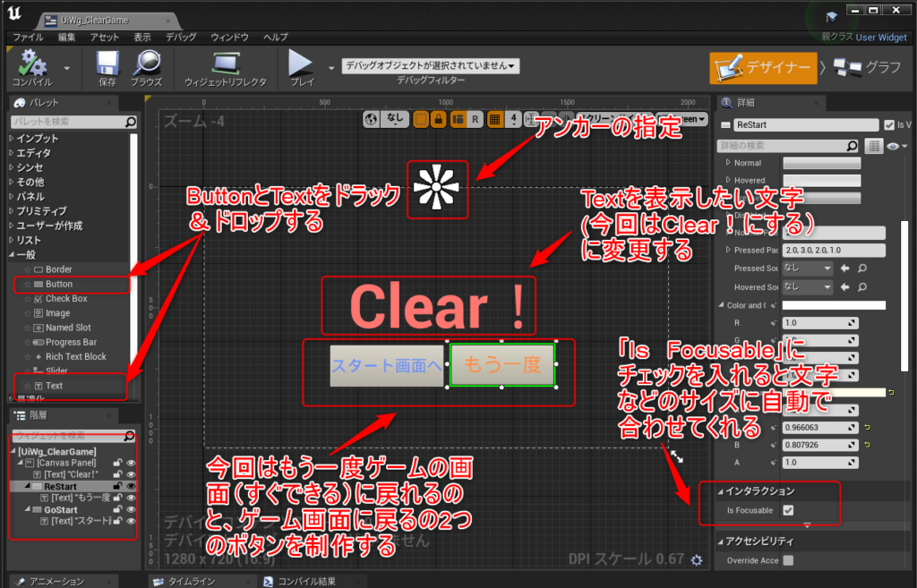Screen dimensions: 917x588
Task: Open the debug object filter dropdown
Action: [x=431, y=66]
